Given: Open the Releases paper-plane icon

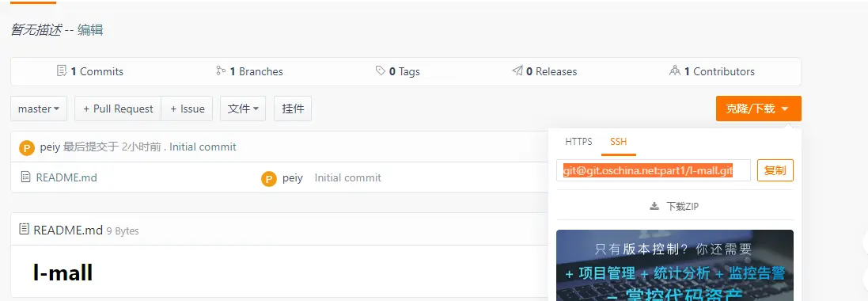Looking at the screenshot, I should point(517,71).
